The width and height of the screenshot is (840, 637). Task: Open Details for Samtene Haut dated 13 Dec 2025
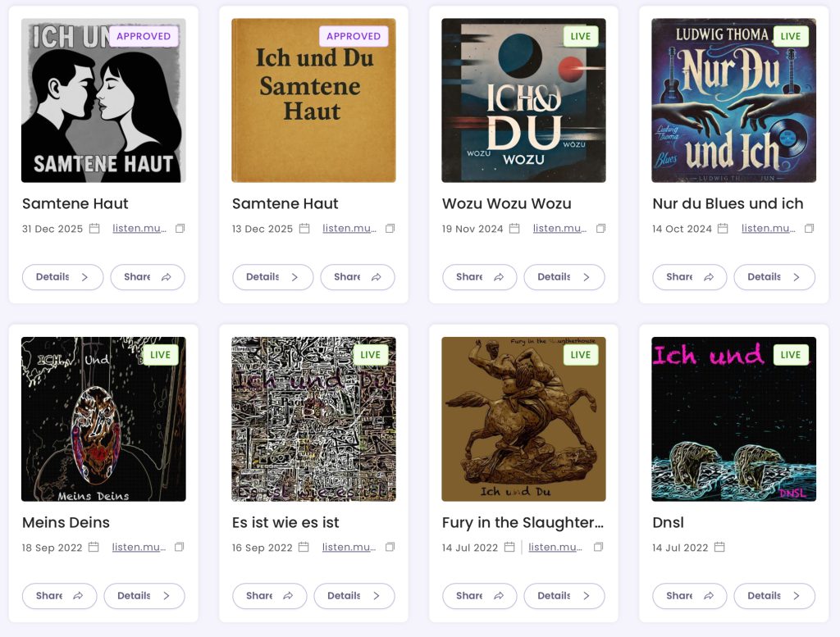point(272,277)
